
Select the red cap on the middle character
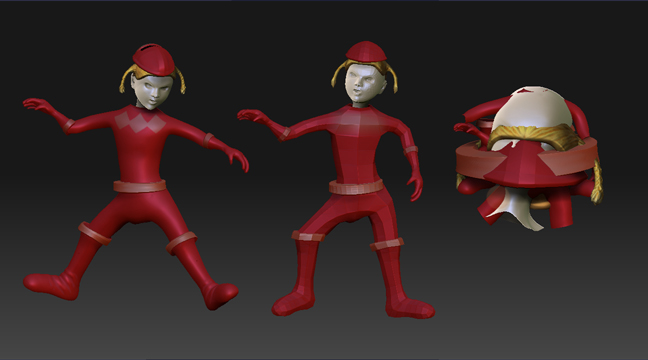click(366, 52)
